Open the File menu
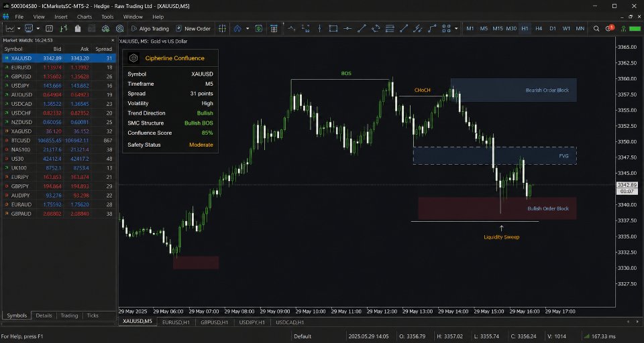The image size is (644, 343). pyautogui.click(x=19, y=17)
